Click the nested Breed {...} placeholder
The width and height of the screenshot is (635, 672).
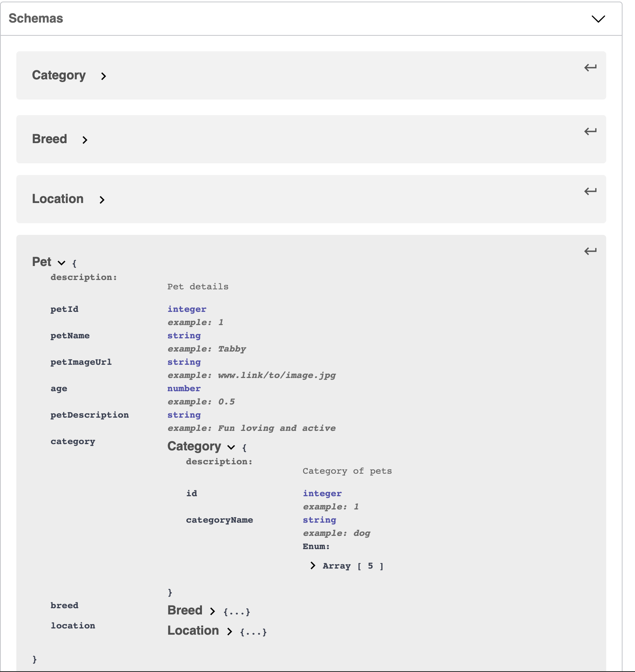coord(237,612)
